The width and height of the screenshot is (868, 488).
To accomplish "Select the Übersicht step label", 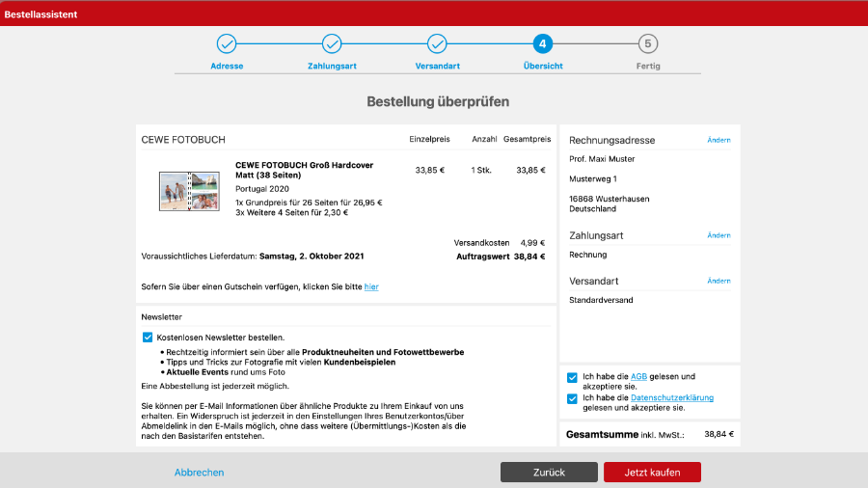I will pos(543,66).
